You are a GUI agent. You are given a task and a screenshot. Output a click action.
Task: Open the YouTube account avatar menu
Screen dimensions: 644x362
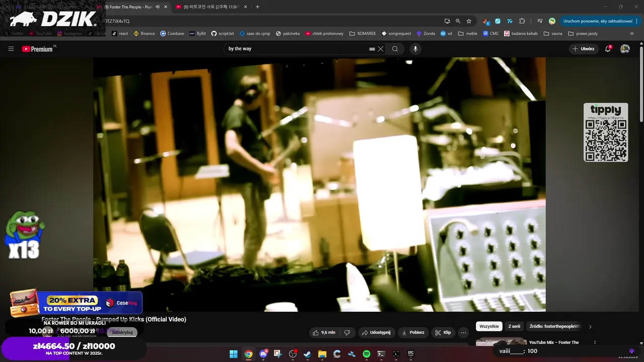pyautogui.click(x=625, y=49)
